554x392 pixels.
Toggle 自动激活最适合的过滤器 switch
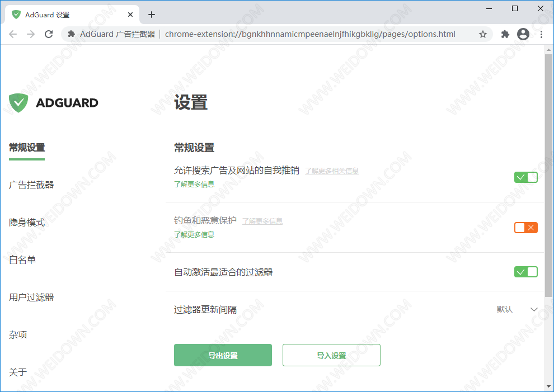(525, 272)
